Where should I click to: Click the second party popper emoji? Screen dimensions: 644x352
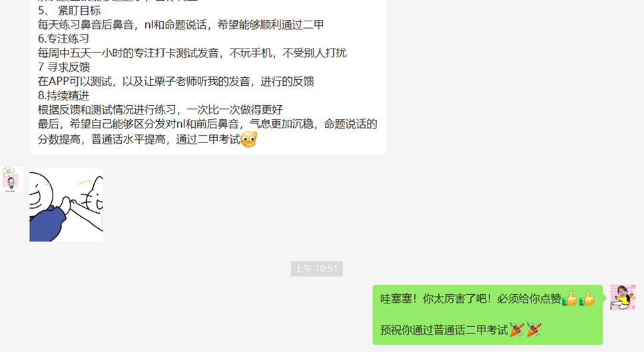[x=534, y=329]
